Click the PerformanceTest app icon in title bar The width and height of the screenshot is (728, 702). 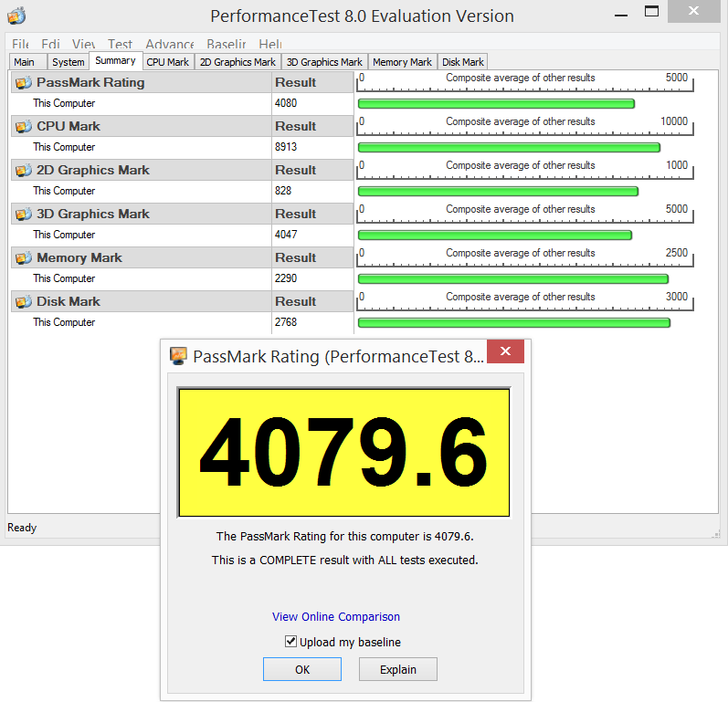tap(16, 16)
